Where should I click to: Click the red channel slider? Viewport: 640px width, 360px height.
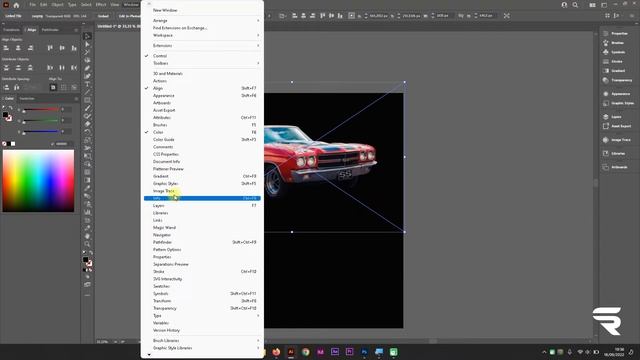[41, 109]
